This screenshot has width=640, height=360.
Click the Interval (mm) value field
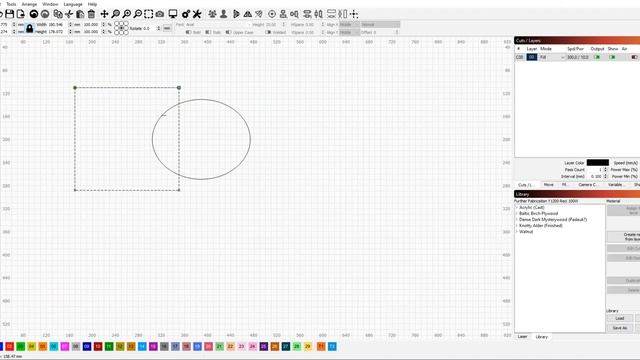click(595, 176)
